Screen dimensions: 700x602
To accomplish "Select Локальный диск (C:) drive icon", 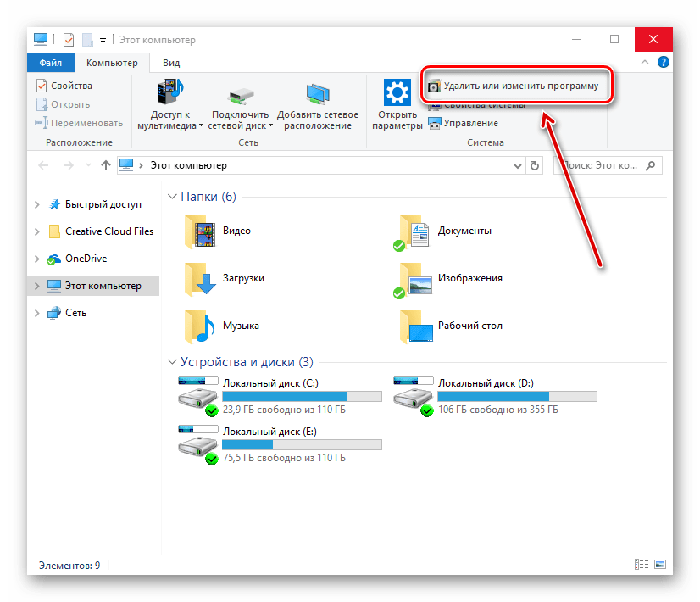I will pyautogui.click(x=197, y=397).
